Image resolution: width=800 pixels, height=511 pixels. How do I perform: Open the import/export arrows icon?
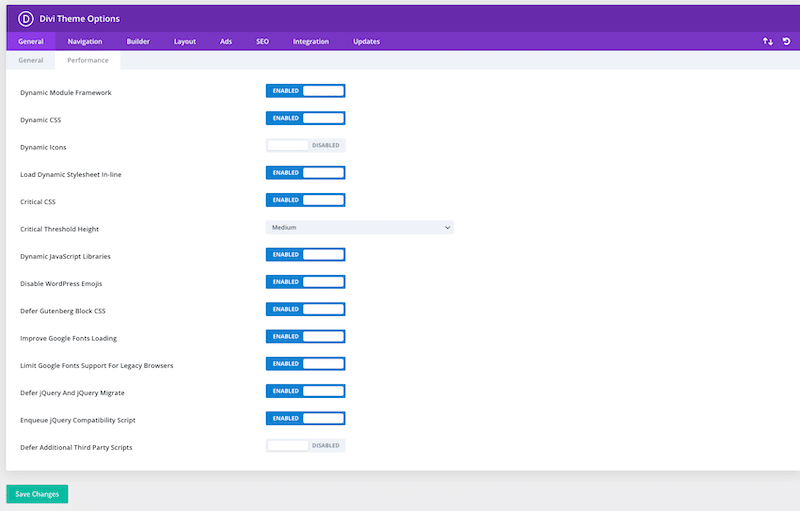767,41
